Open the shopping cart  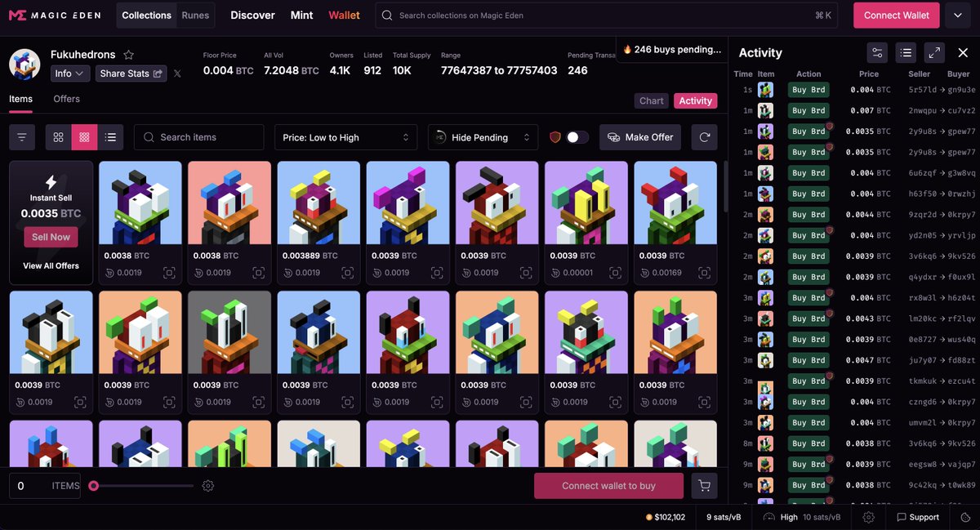(704, 486)
